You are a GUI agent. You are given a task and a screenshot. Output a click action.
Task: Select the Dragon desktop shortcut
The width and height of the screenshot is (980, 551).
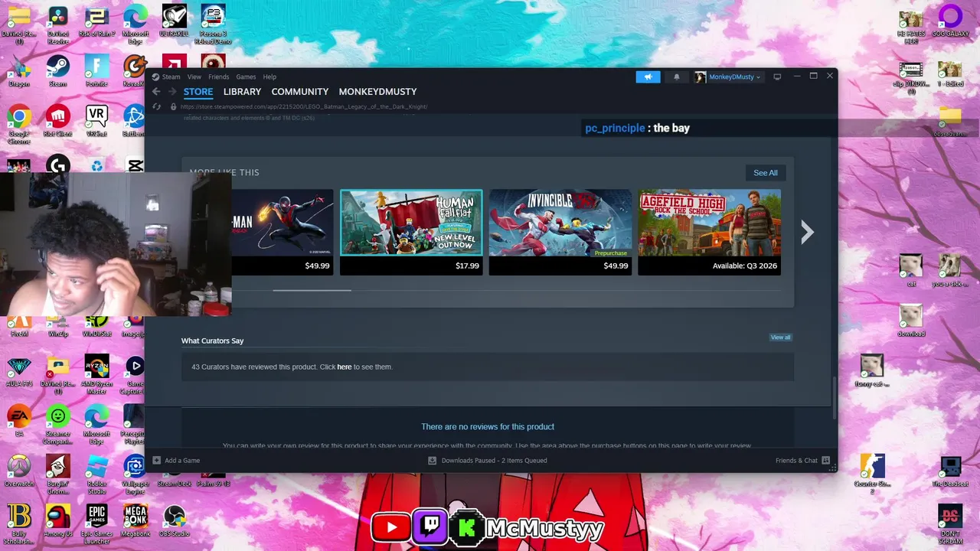coord(19,69)
